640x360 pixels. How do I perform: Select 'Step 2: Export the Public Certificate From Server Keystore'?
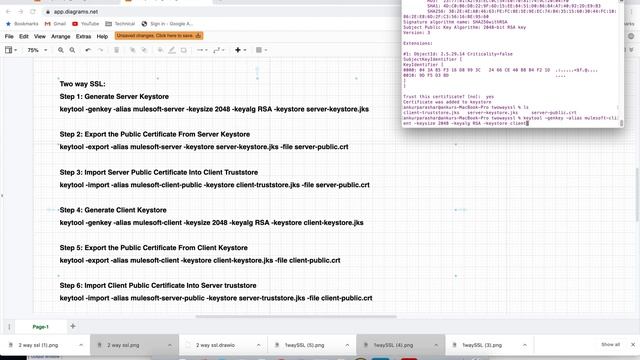155,134
